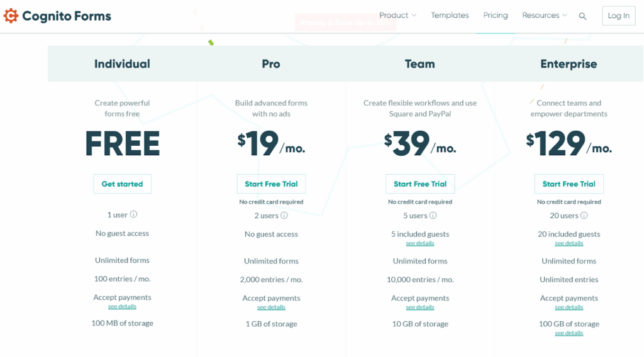Image resolution: width=644 pixels, height=357 pixels.
Task: Click info icon beside 20 users
Action: (584, 216)
